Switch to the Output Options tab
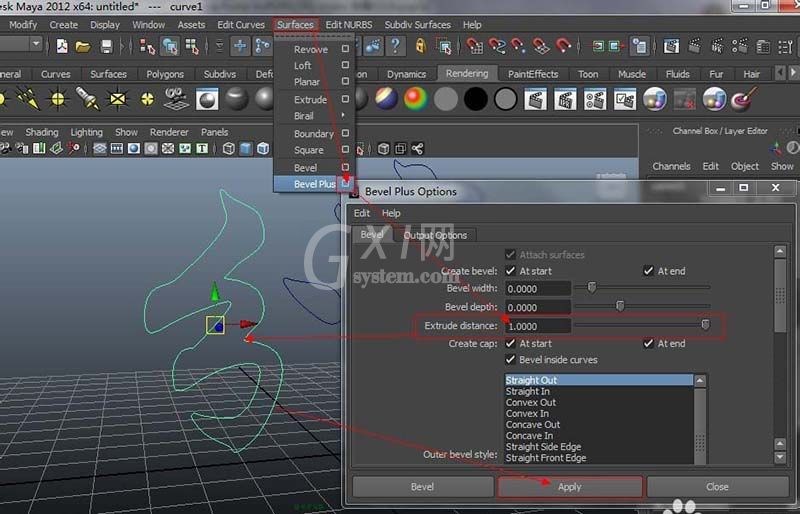800x514 pixels. 435,235
